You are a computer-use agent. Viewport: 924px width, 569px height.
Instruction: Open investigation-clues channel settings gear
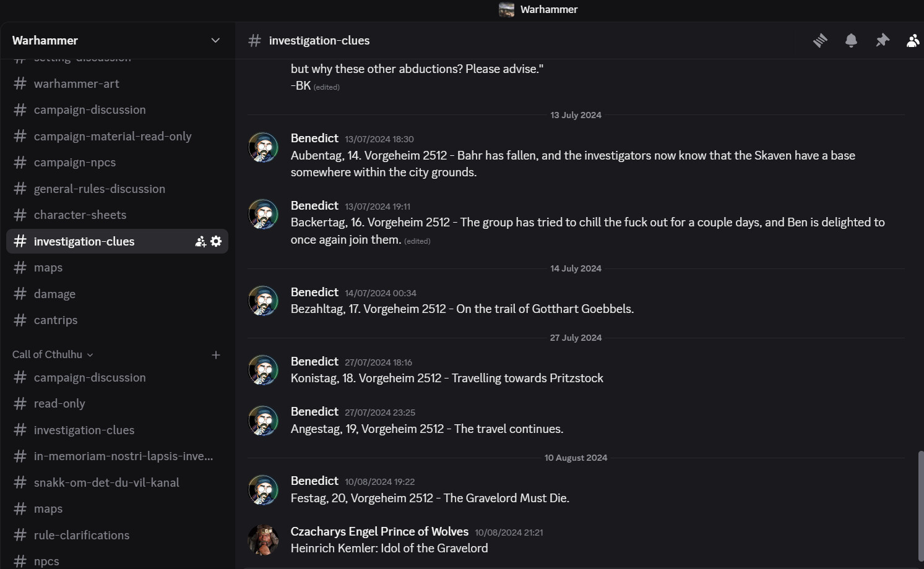pos(216,241)
